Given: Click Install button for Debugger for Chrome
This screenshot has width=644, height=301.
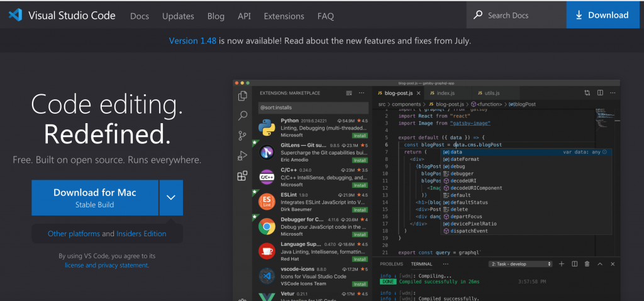Looking at the screenshot, I should pyautogui.click(x=360, y=234).
